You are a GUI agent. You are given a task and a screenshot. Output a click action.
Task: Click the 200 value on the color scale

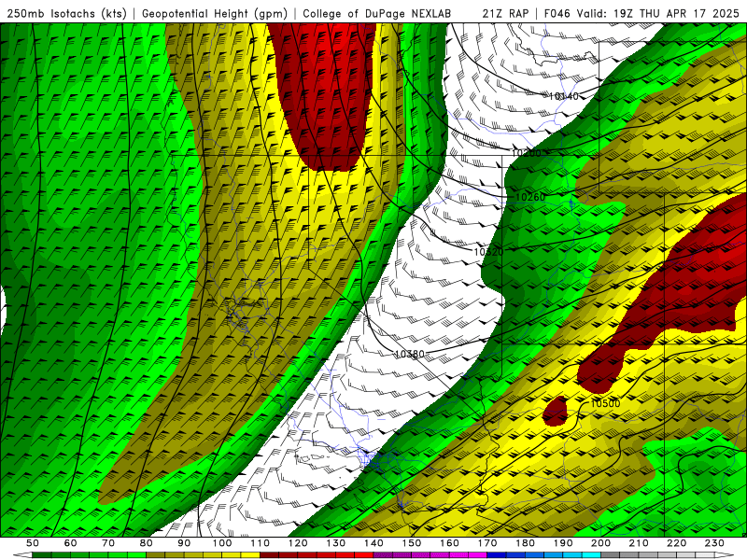coord(601,543)
